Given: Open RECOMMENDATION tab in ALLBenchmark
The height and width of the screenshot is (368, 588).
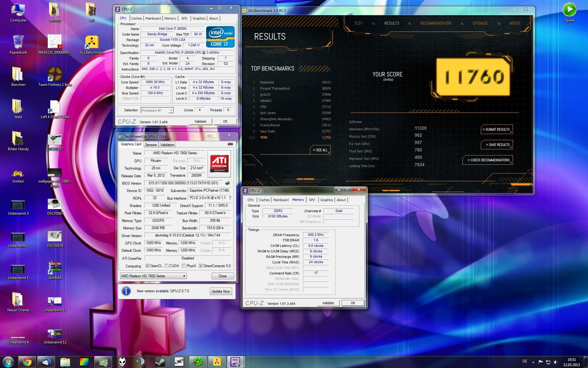Looking at the screenshot, I should [x=435, y=23].
